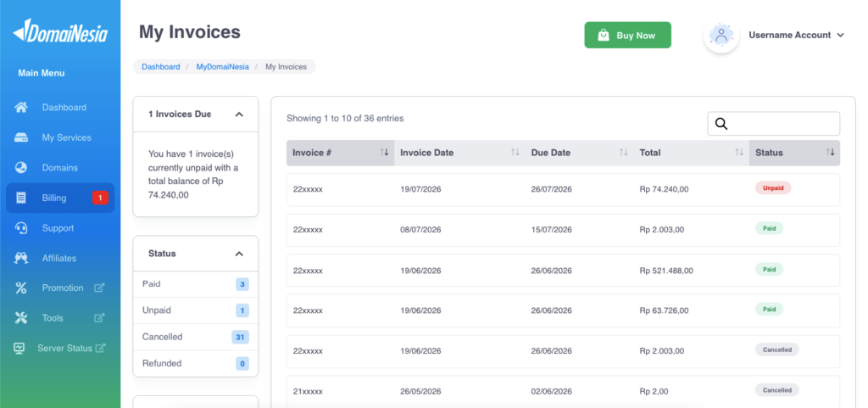Filter invoices by Cancelled status
The image size is (868, 408).
pyautogui.click(x=196, y=337)
